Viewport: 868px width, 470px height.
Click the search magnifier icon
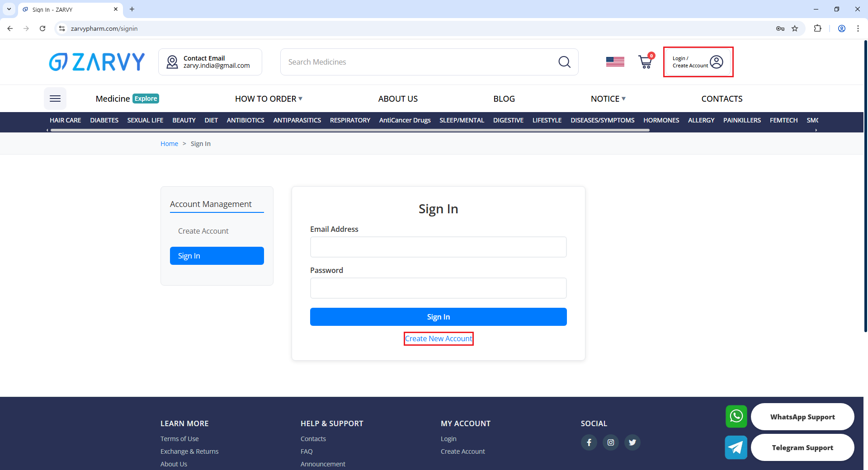(564, 62)
